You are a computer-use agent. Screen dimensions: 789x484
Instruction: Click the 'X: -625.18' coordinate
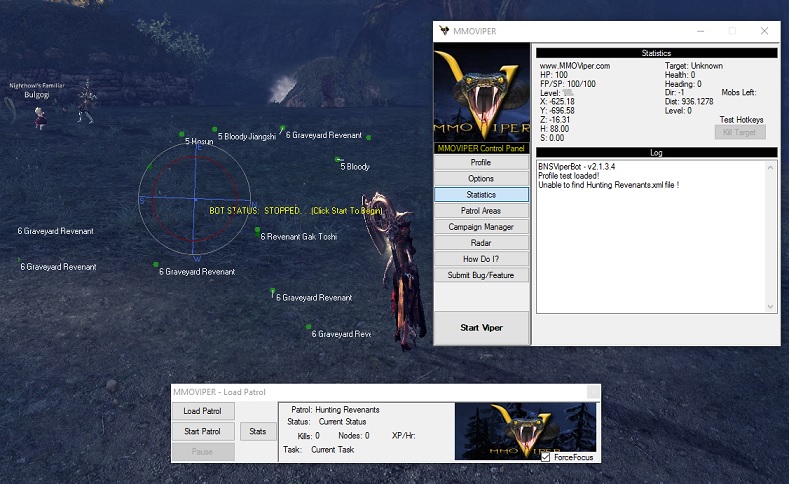coord(557,102)
